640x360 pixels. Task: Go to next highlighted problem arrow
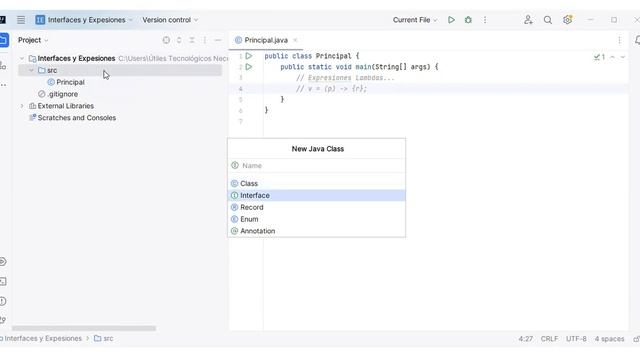point(623,57)
